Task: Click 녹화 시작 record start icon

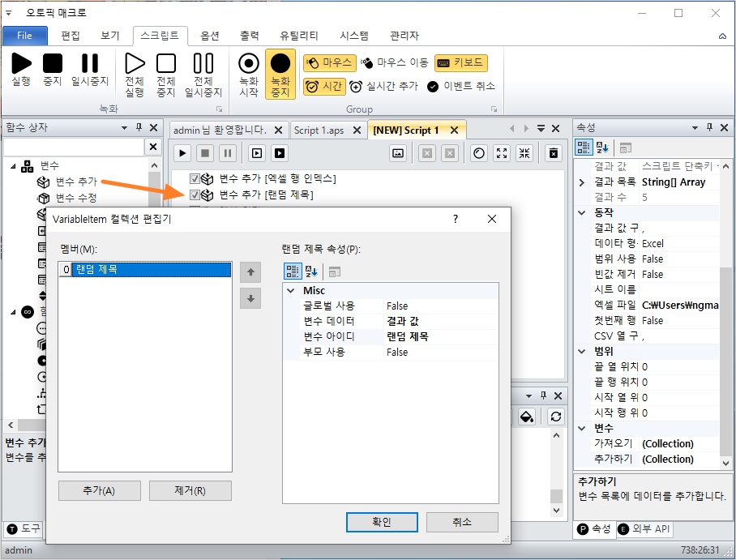Action: [249, 63]
